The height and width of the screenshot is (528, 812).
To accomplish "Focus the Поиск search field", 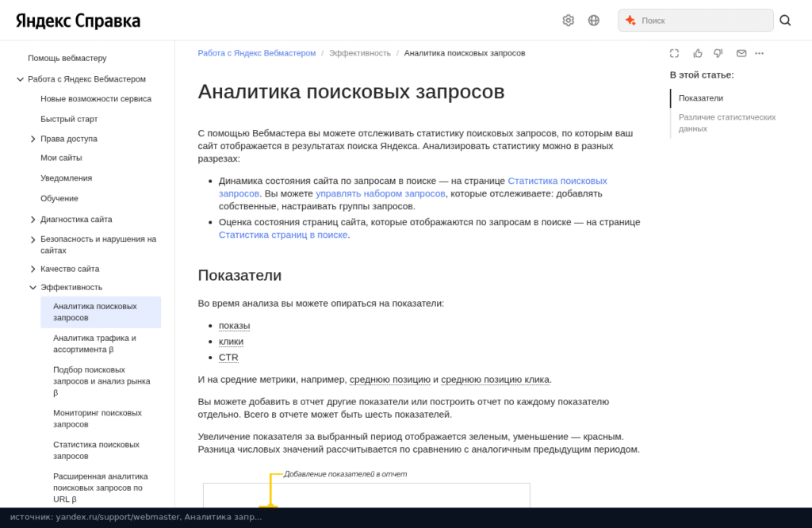I will click(695, 20).
